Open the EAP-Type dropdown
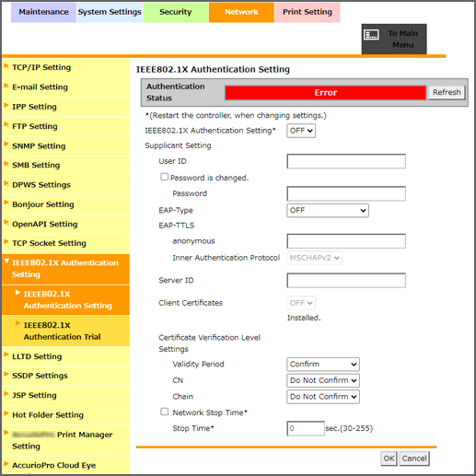 point(328,211)
